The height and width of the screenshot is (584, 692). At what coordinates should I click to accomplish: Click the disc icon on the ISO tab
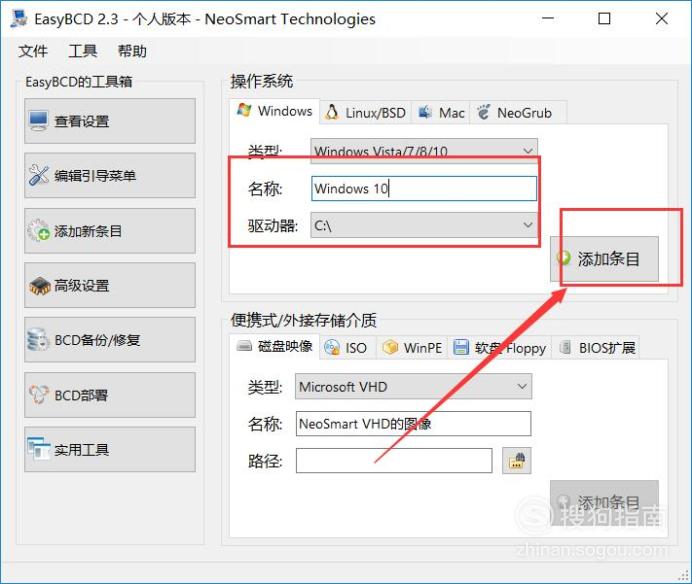(332, 347)
